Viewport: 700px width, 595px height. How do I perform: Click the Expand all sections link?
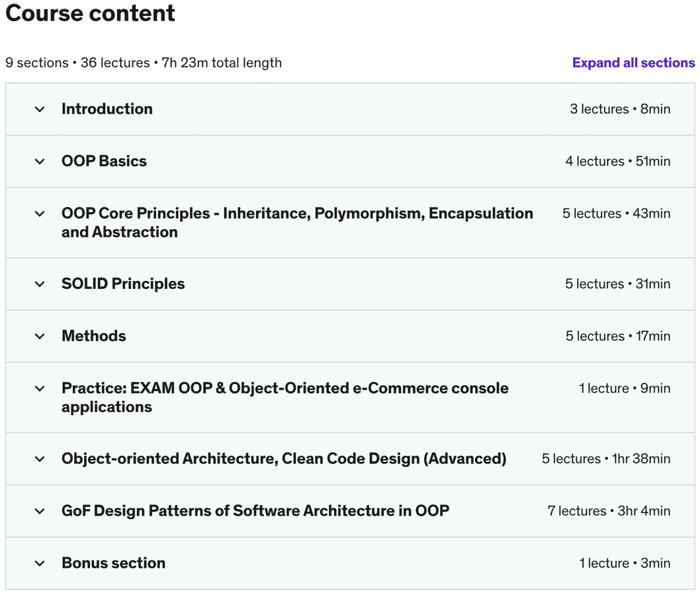[633, 63]
